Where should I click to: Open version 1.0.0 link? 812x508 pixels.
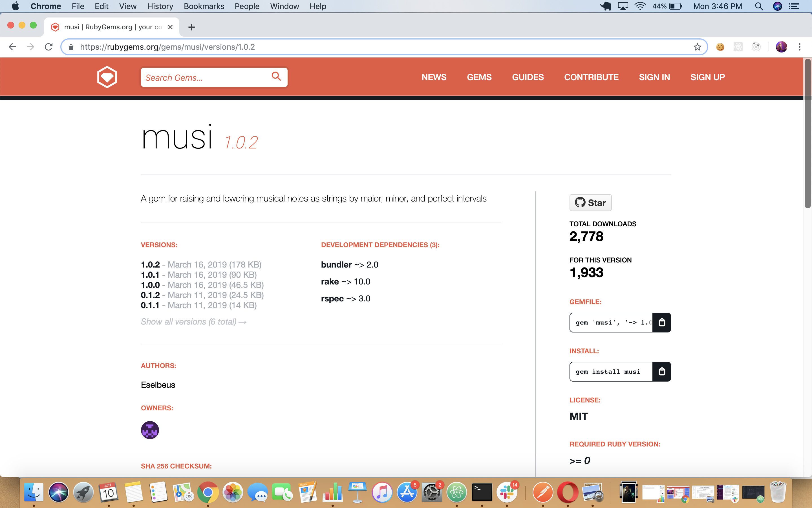click(x=150, y=285)
